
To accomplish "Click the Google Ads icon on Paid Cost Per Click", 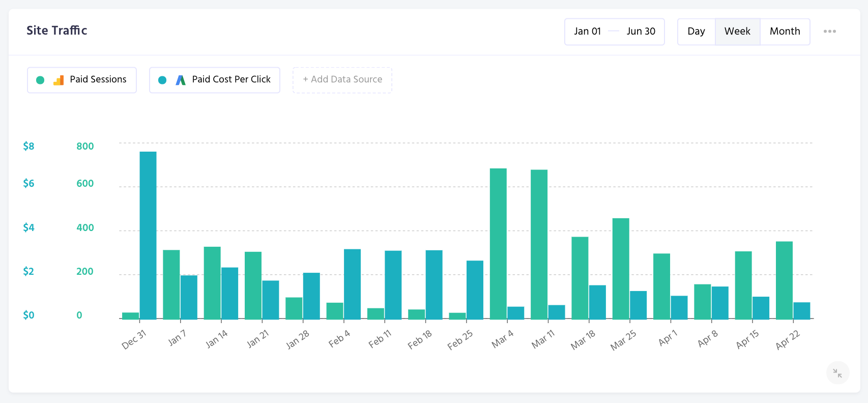I will click(181, 80).
